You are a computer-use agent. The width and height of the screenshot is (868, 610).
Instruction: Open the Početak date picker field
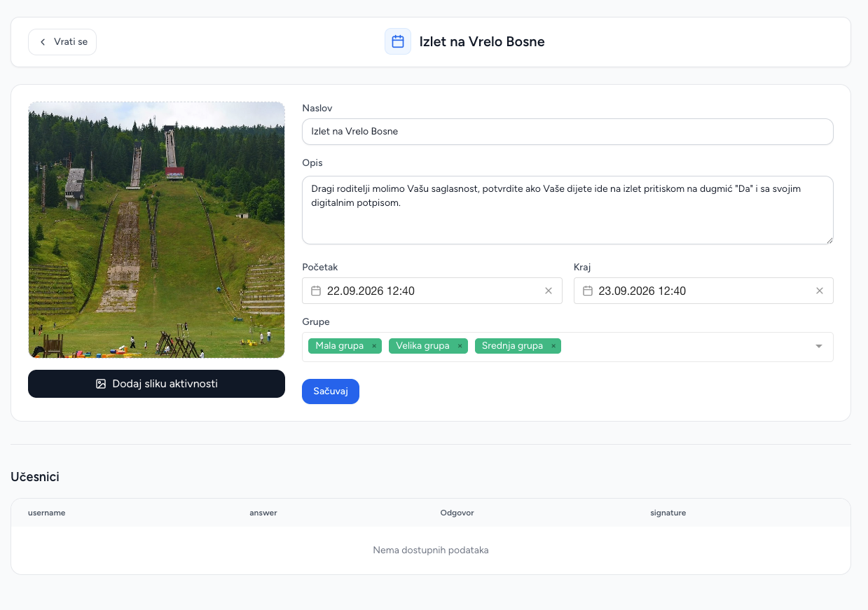click(x=432, y=291)
